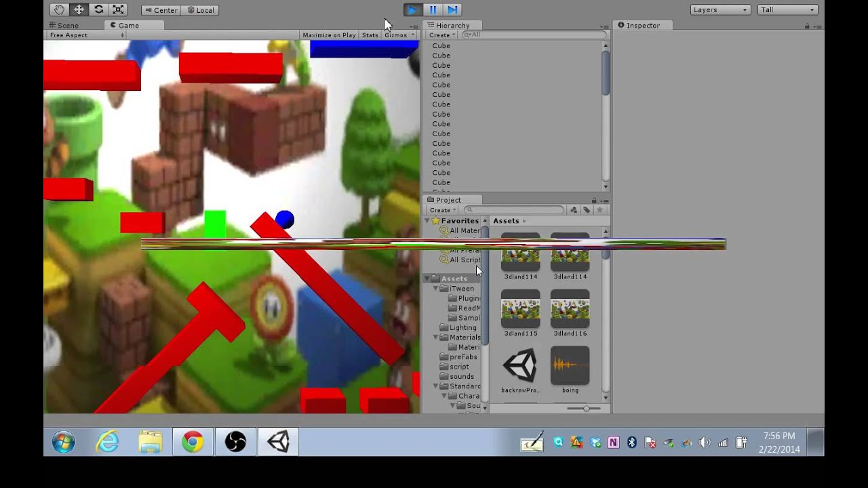
Task: Open the Windows Start menu
Action: (63, 443)
